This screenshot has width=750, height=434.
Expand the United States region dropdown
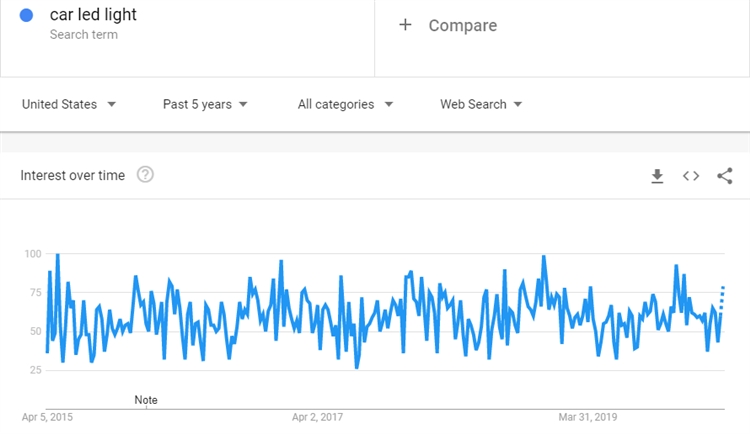coord(69,104)
